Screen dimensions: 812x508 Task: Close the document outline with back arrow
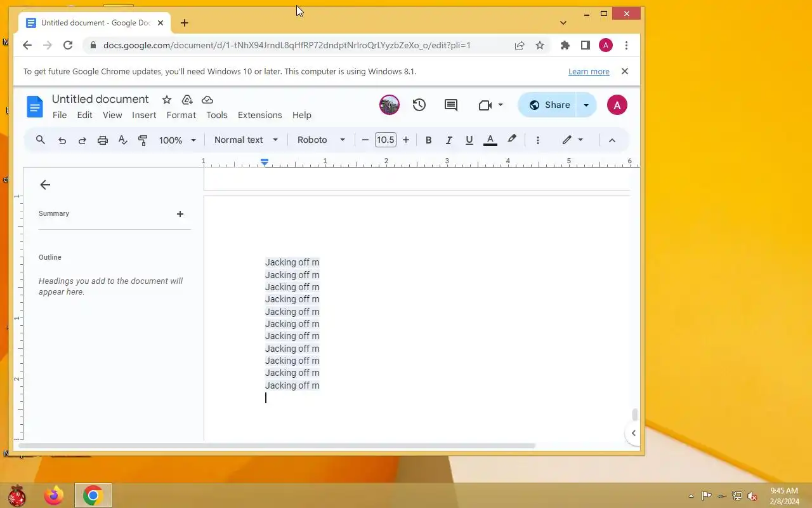(x=45, y=185)
